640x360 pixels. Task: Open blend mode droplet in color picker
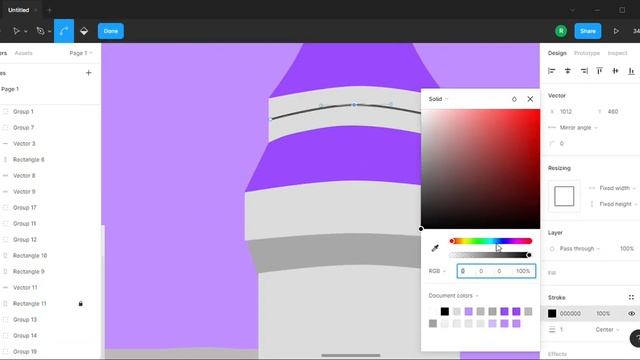point(514,99)
